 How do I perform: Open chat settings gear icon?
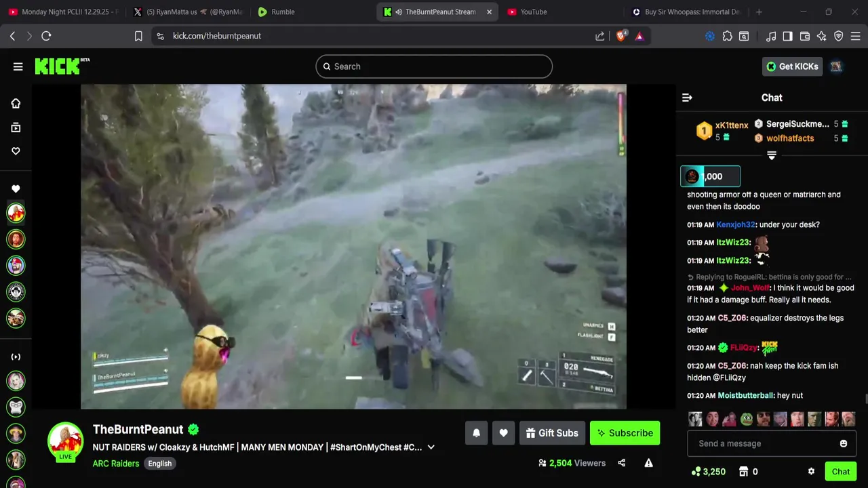(811, 472)
